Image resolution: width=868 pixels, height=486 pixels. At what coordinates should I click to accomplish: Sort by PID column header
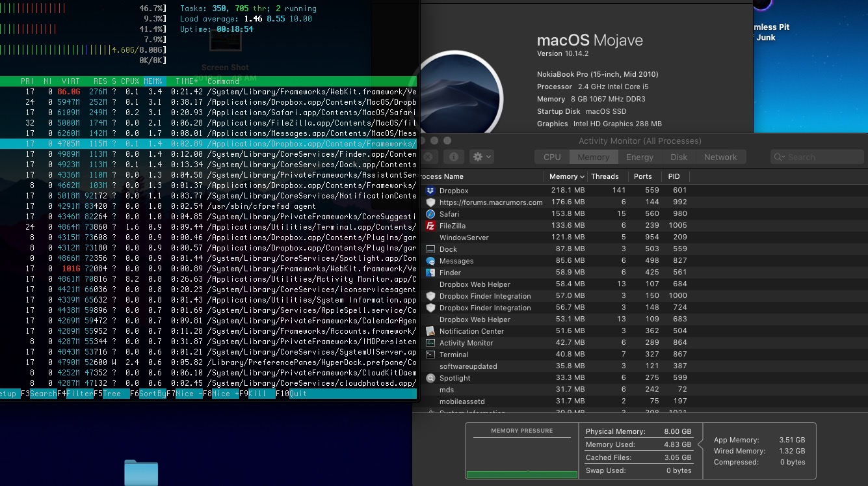(x=675, y=176)
